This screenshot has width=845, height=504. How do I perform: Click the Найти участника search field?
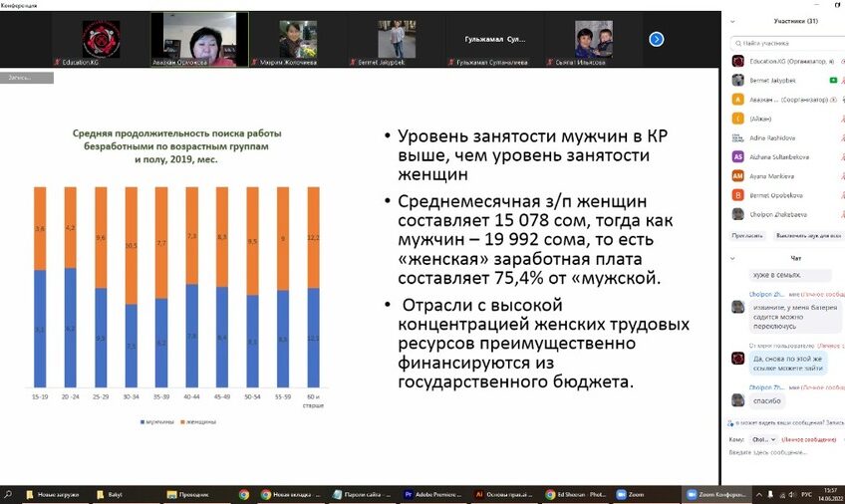(787, 43)
